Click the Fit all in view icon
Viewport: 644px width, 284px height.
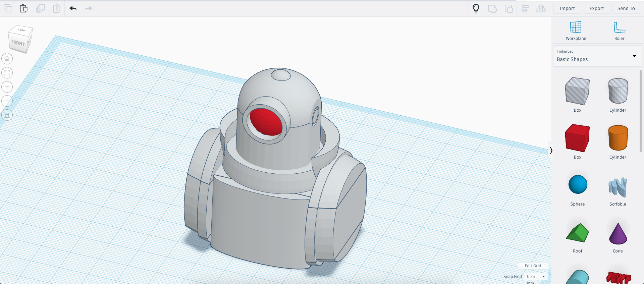tap(7, 73)
